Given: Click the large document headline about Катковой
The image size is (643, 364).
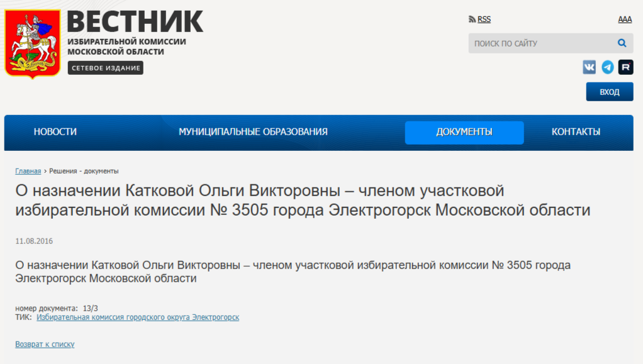Looking at the screenshot, I should point(302,200).
